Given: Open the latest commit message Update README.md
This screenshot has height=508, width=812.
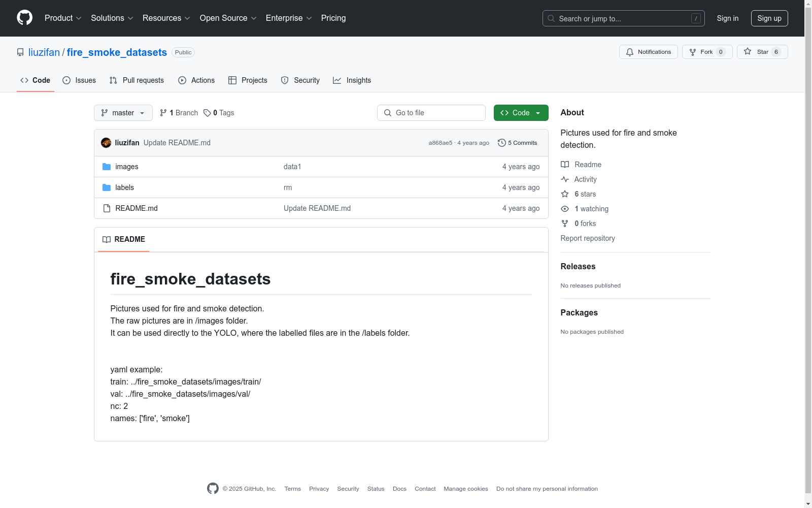Looking at the screenshot, I should click(x=177, y=143).
